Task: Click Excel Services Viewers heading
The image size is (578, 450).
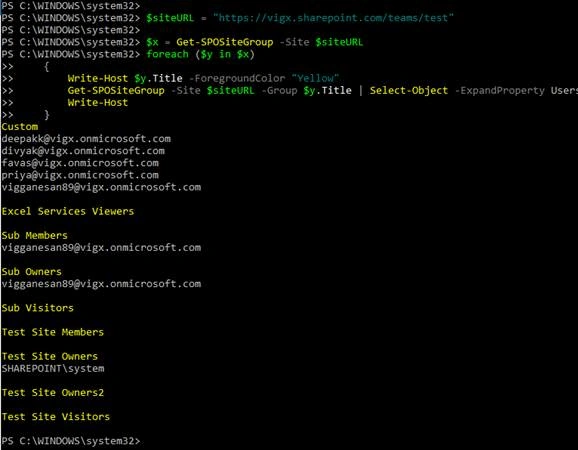Action: [68, 212]
